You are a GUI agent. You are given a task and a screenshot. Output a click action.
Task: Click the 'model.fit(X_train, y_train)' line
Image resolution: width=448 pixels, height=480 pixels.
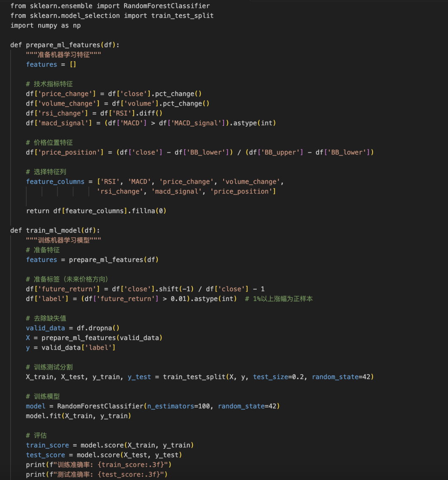tap(78, 416)
